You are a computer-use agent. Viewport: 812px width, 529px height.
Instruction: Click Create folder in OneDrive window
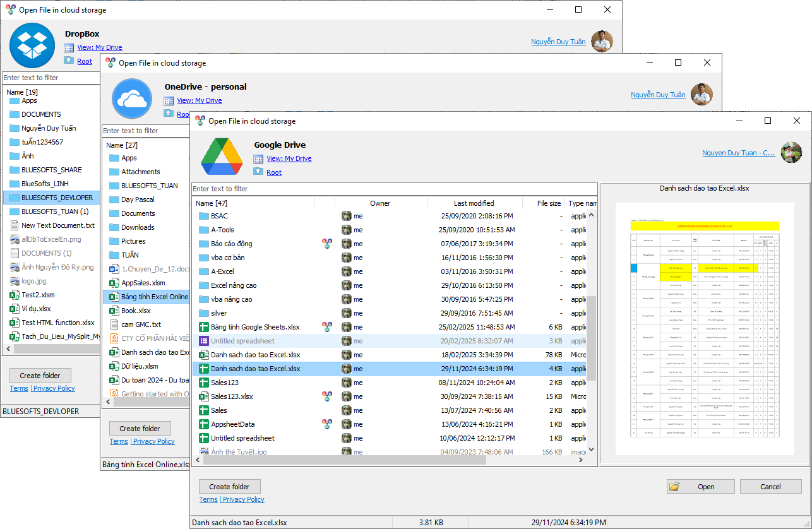click(140, 429)
